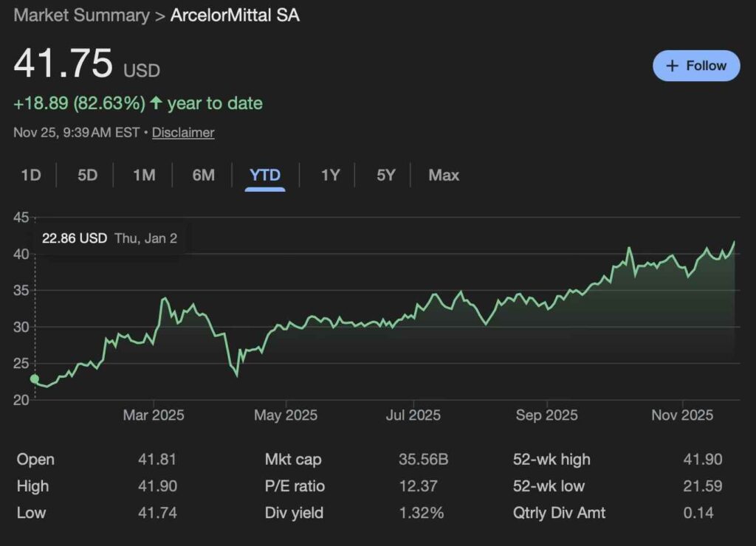The height and width of the screenshot is (546, 756).
Task: Click the P/E ratio label
Action: tap(295, 485)
